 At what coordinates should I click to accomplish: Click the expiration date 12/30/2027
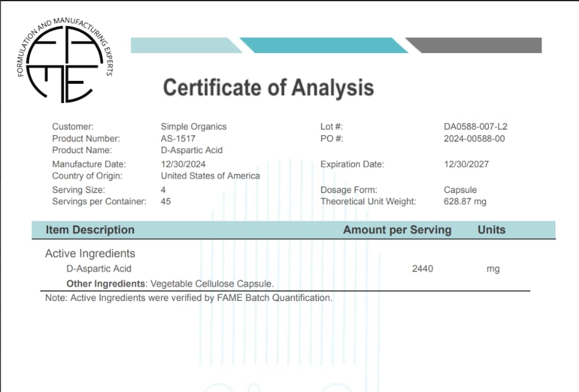[x=466, y=164]
